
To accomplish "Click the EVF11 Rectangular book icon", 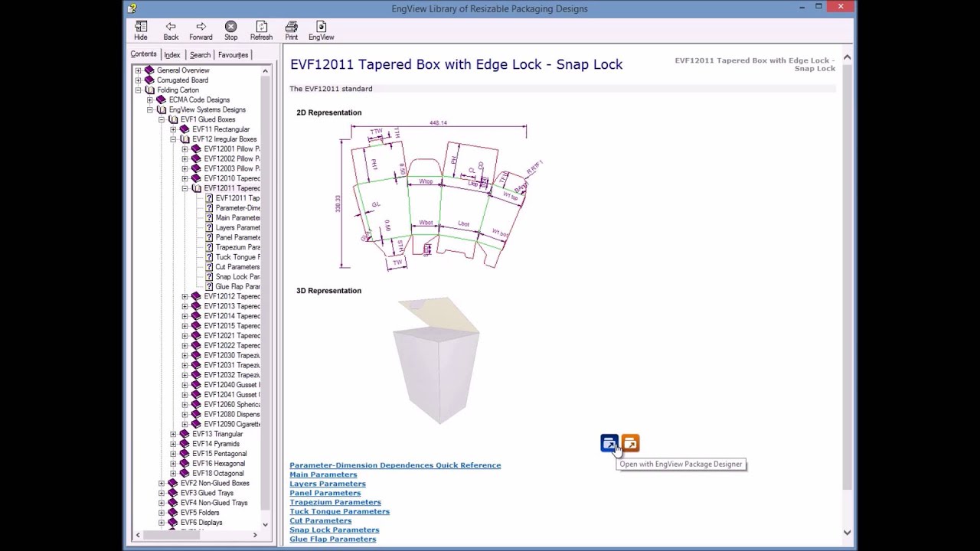I will tap(185, 129).
